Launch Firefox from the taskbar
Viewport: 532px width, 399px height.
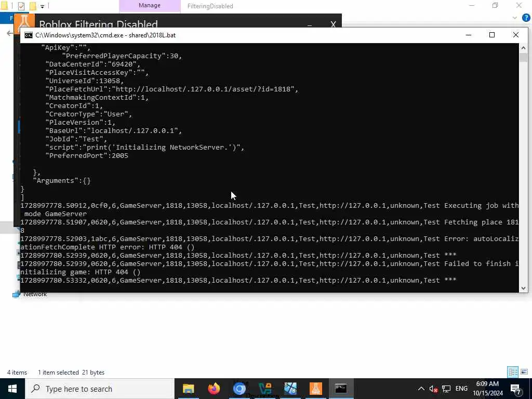click(x=214, y=389)
